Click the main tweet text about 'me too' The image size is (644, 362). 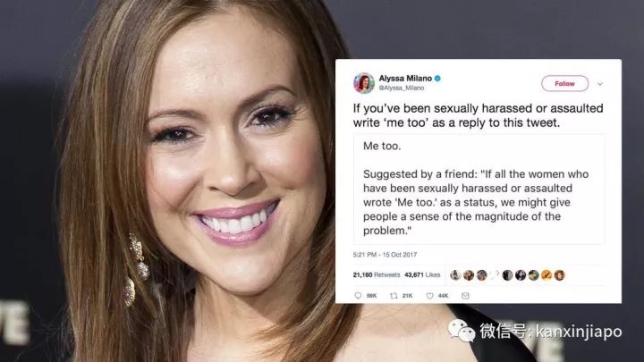478,115
